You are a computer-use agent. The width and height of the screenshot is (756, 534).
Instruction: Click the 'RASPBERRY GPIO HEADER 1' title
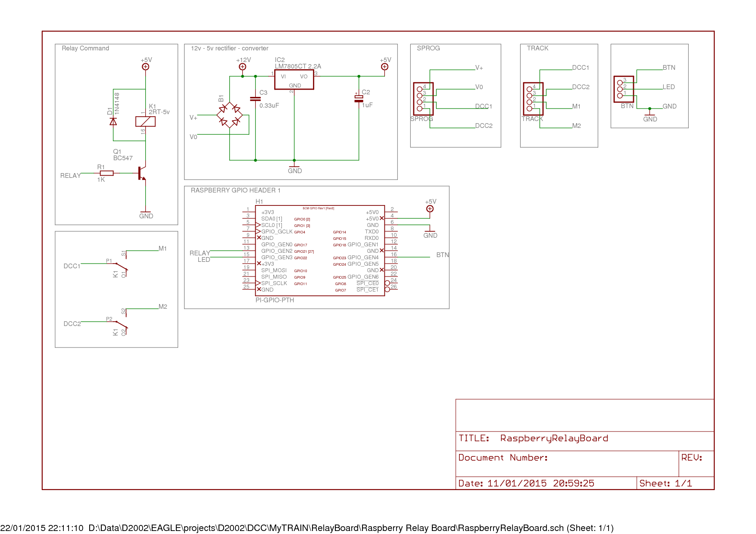point(235,190)
